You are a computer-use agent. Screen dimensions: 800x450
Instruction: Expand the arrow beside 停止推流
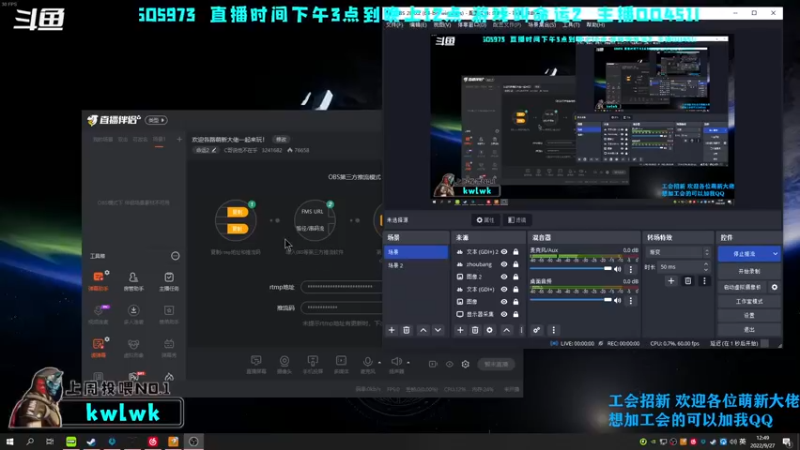(x=775, y=254)
